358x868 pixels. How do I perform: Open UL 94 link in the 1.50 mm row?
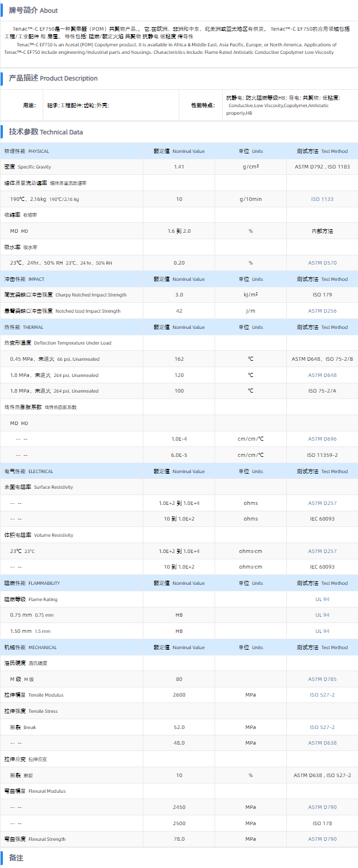pos(322,631)
